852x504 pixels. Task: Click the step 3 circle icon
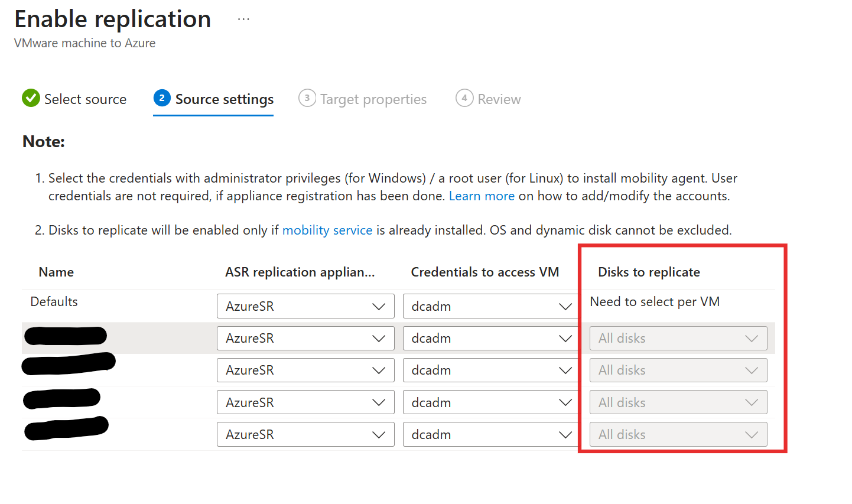(307, 98)
